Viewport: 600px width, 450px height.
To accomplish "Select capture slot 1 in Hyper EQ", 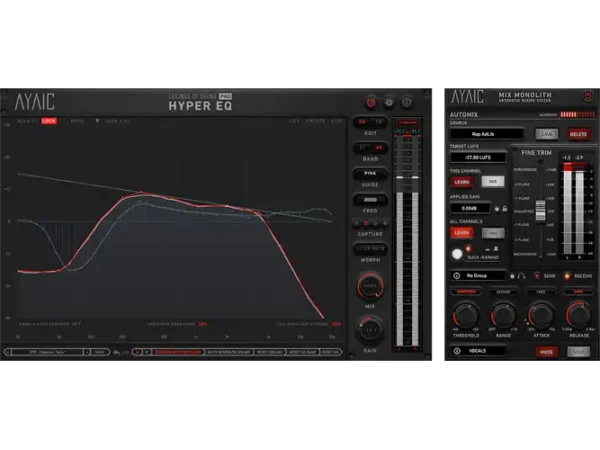I will tap(357, 223).
